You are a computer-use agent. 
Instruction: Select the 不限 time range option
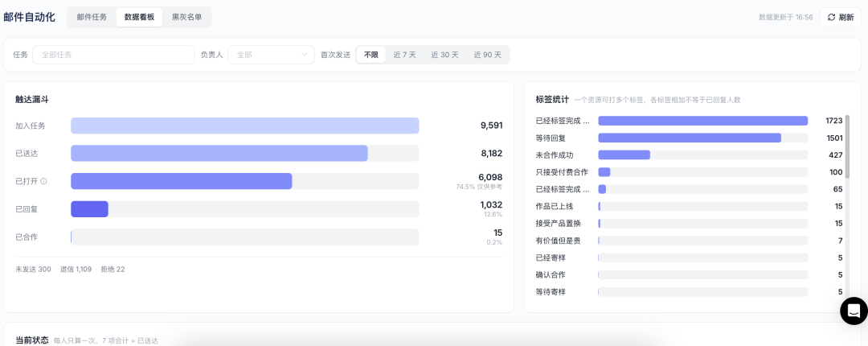point(371,55)
